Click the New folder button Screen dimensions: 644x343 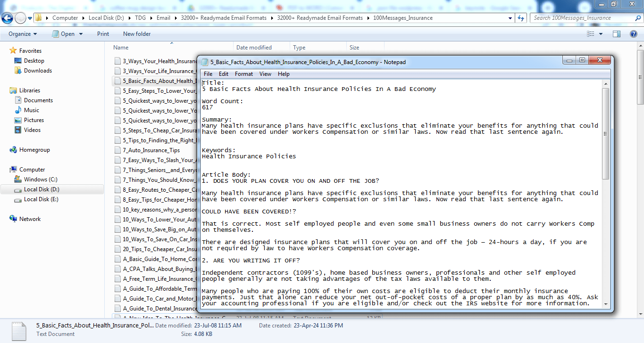click(x=137, y=34)
